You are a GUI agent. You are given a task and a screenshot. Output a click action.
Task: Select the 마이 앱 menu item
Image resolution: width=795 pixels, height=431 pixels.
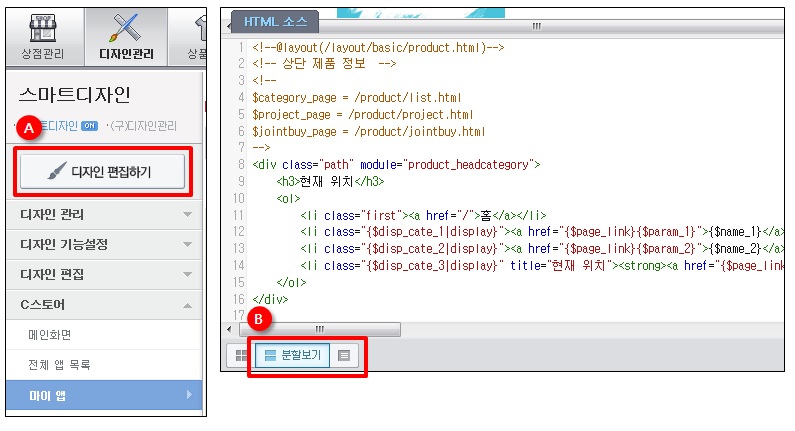(x=104, y=395)
